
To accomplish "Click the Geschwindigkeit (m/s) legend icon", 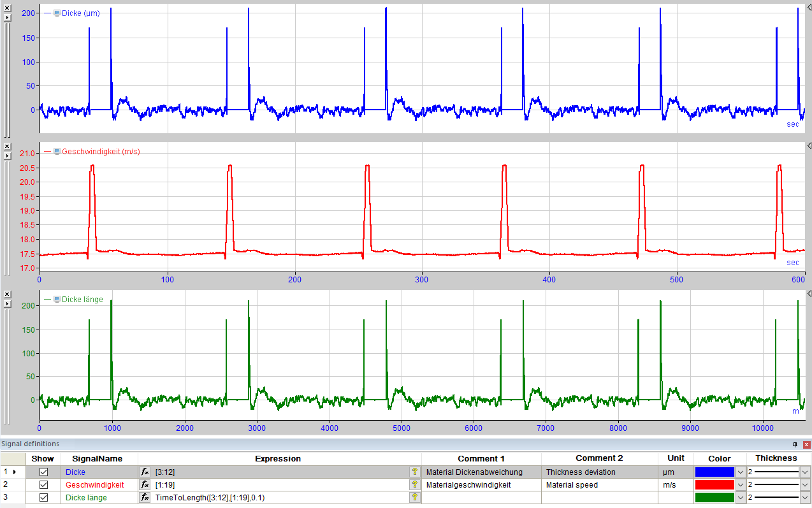I will tap(57, 152).
